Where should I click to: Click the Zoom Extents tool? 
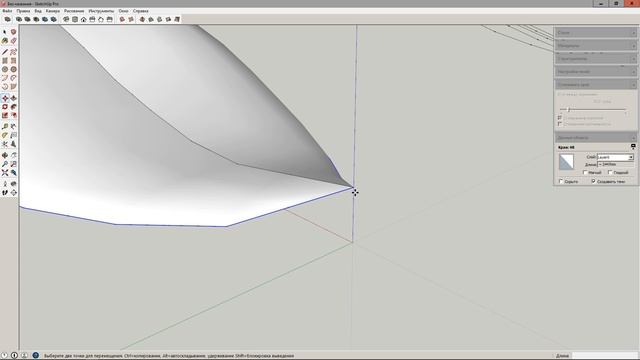pyautogui.click(x=5, y=173)
